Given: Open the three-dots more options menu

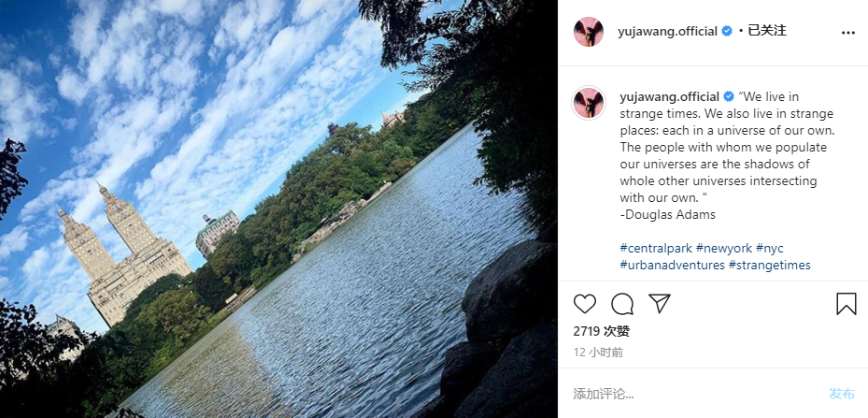Looking at the screenshot, I should 848,33.
